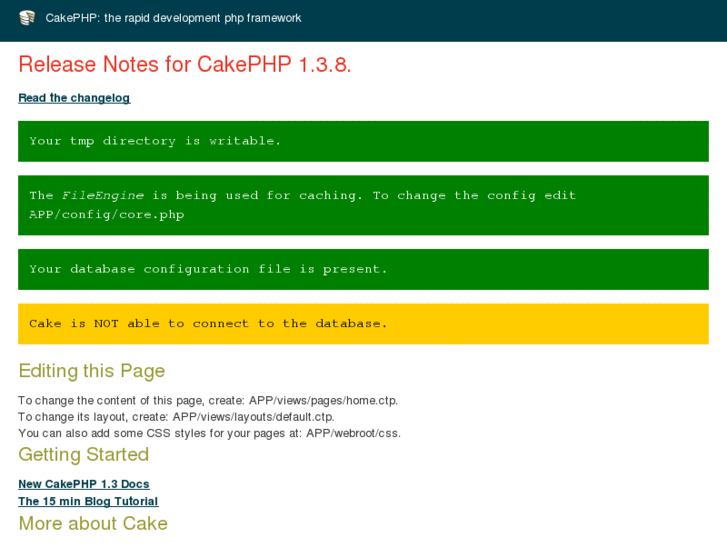Click the Release Notes for CakePHP 1.3.8 heading
This screenshot has height=545, width=727.
click(185, 64)
